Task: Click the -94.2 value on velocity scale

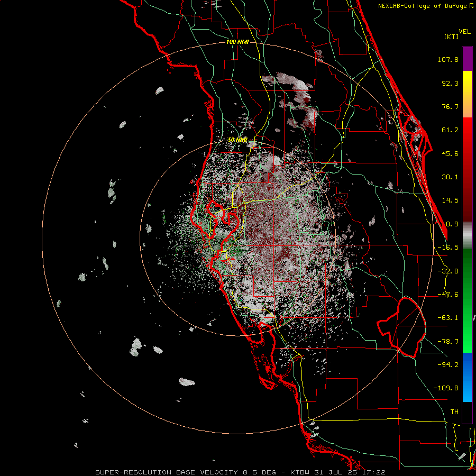Action: click(x=448, y=364)
